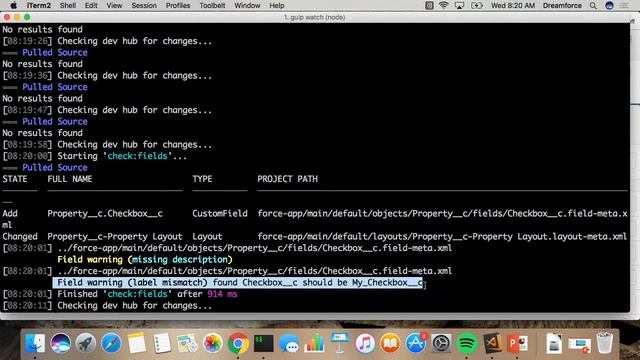Open Finder from the dock

[x=35, y=343]
